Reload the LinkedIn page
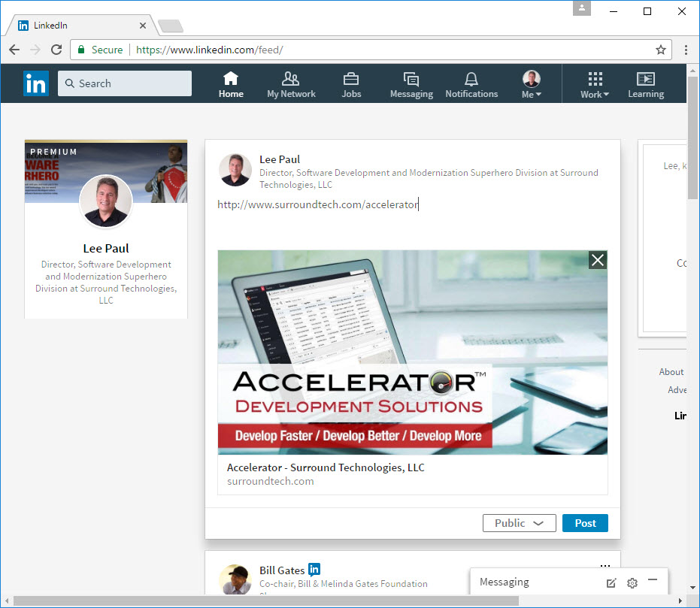 click(56, 50)
